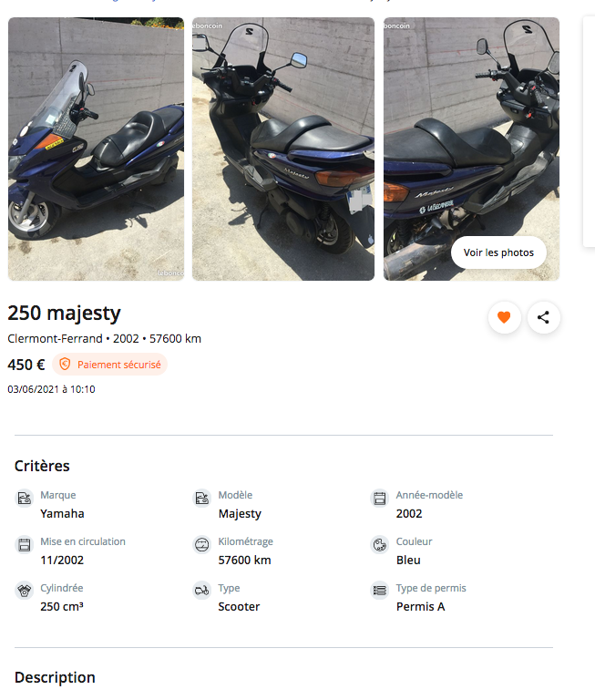This screenshot has height=700, width=595.
Task: Click the Marque criteria icon
Action: pos(25,499)
